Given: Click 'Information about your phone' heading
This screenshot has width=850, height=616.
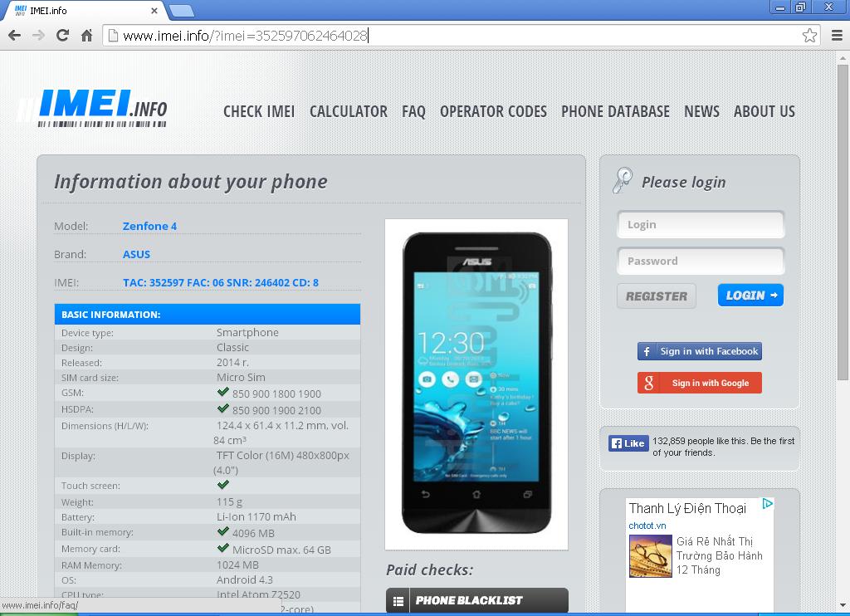Looking at the screenshot, I should tap(191, 182).
